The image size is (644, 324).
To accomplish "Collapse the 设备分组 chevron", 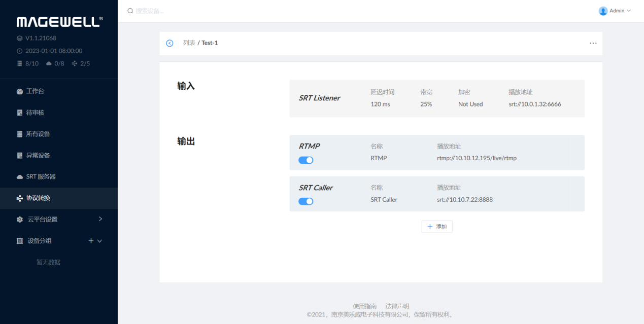I will [99, 241].
